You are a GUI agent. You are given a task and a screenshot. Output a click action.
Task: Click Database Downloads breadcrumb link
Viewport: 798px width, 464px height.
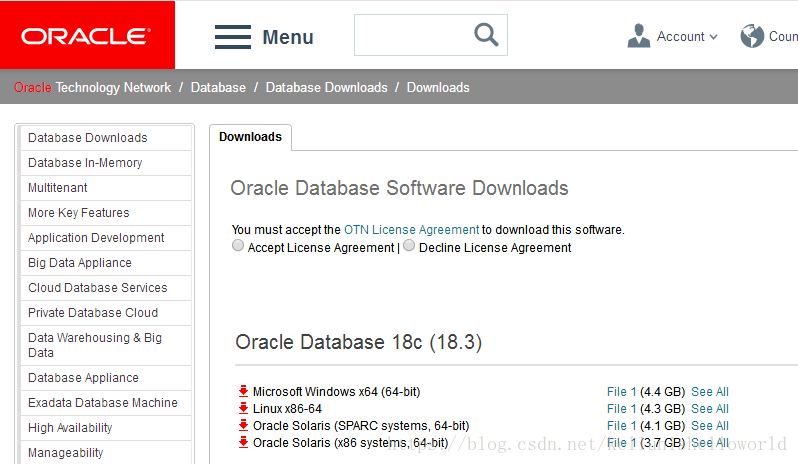(x=327, y=88)
